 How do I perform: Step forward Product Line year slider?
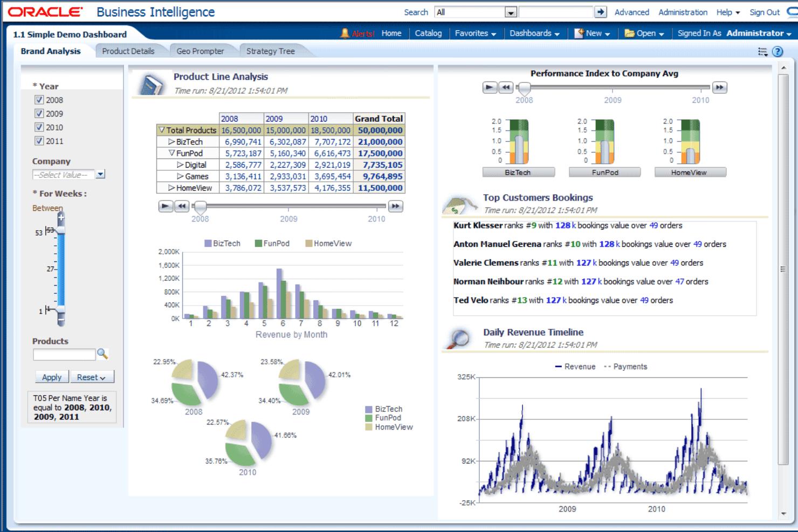tap(396, 206)
